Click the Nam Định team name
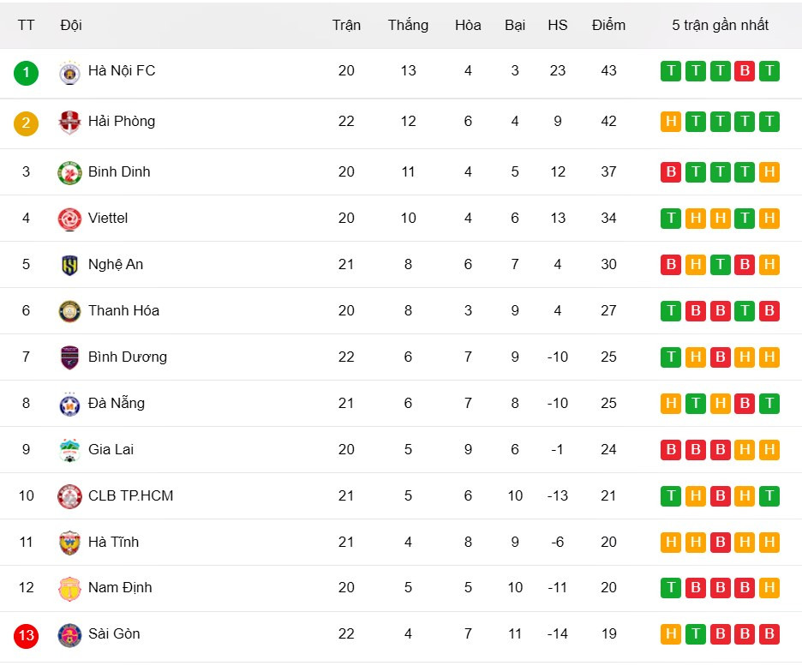Image resolution: width=802 pixels, height=672 pixels. tap(120, 587)
